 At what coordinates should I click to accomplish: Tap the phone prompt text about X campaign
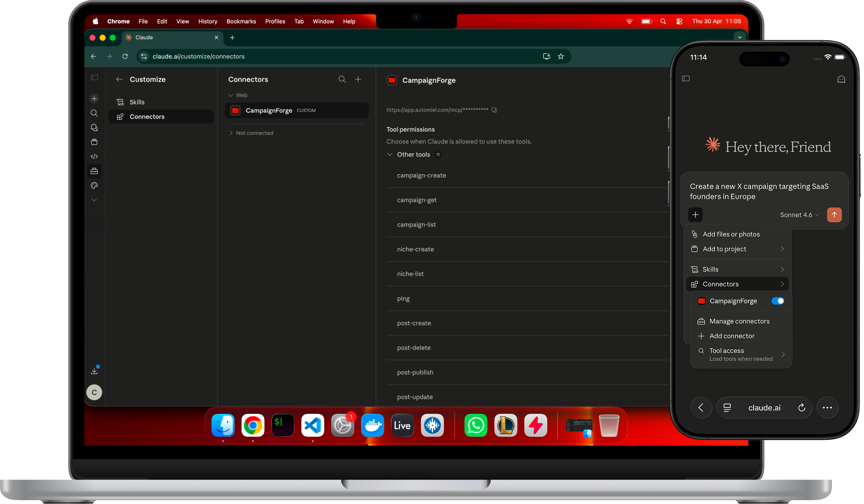click(759, 191)
